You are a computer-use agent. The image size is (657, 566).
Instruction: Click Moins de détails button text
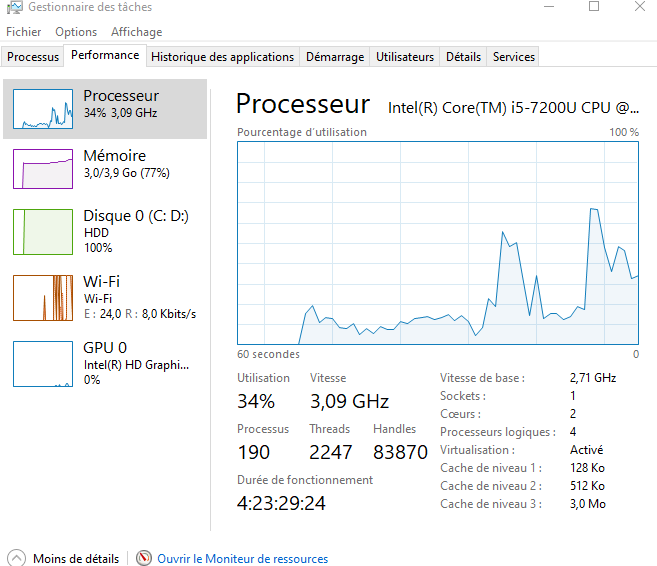point(75,559)
